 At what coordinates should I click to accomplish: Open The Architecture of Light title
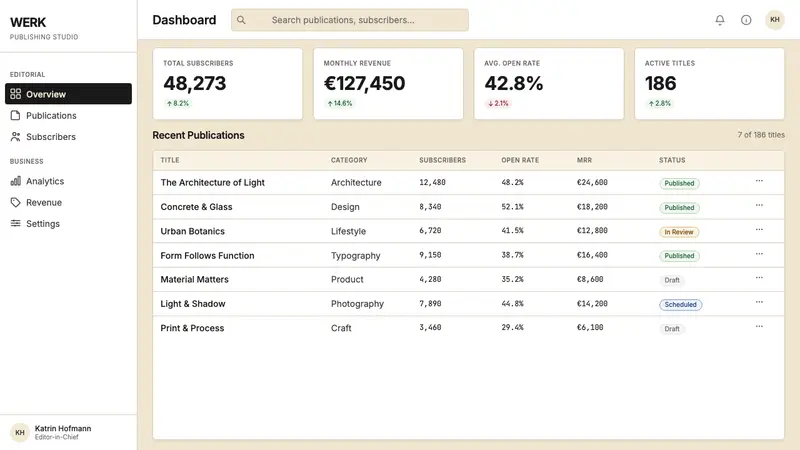coord(212,182)
